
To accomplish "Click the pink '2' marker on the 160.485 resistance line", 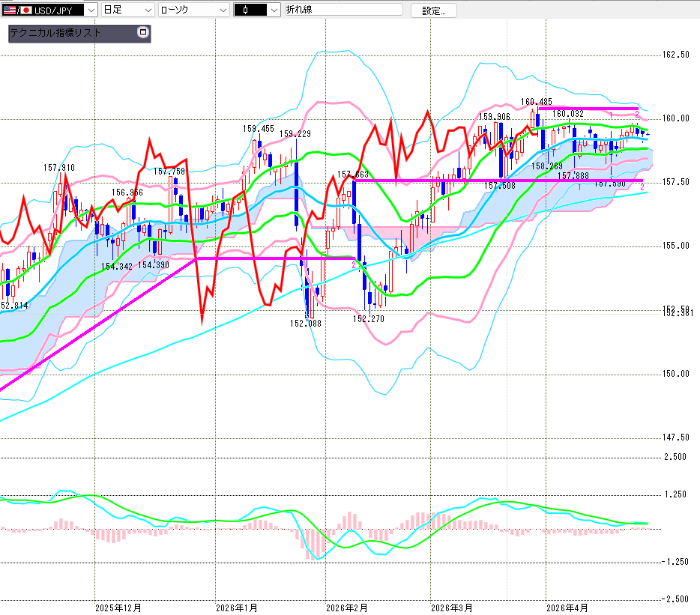I will coord(636,113).
